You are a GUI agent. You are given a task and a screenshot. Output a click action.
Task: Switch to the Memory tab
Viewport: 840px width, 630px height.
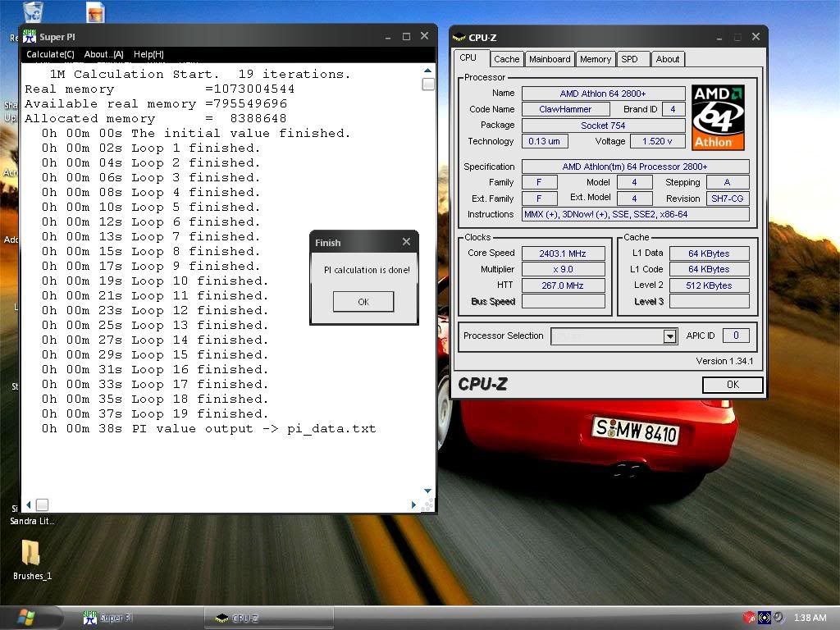(596, 59)
